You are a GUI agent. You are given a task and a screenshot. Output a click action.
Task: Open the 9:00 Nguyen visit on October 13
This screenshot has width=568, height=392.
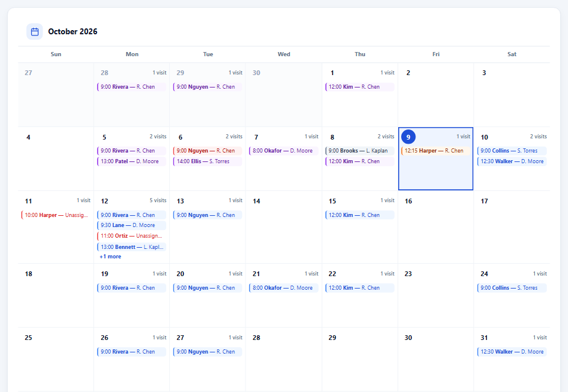click(x=208, y=215)
